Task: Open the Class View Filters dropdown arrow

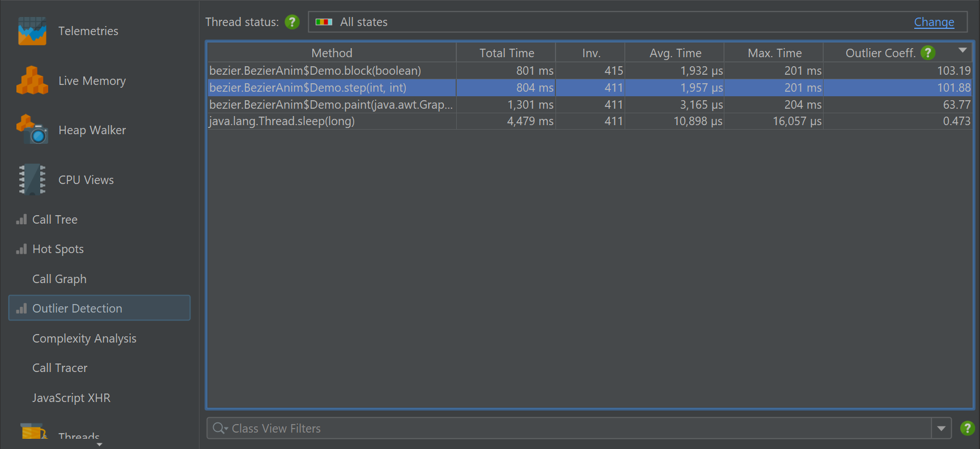Action: coord(941,429)
